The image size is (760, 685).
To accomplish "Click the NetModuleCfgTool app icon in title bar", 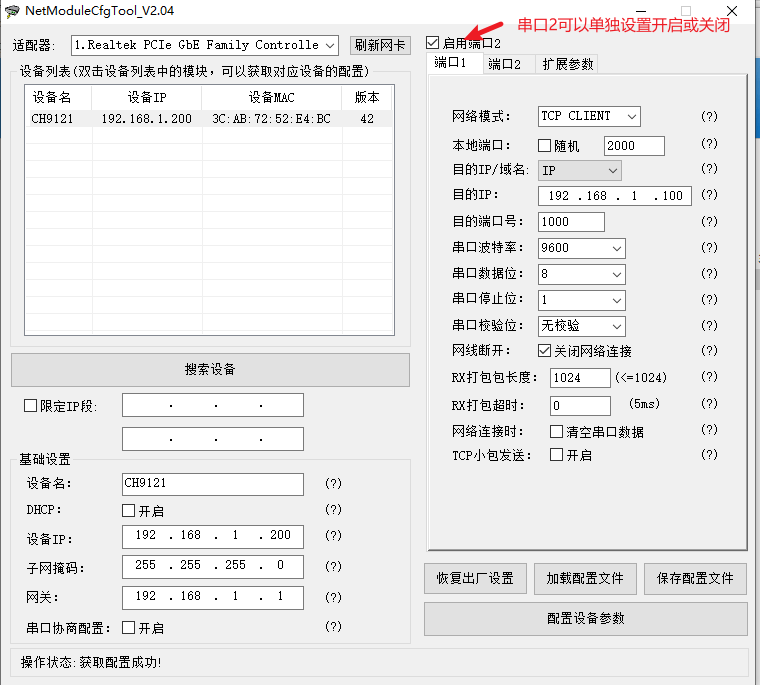I will point(12,11).
